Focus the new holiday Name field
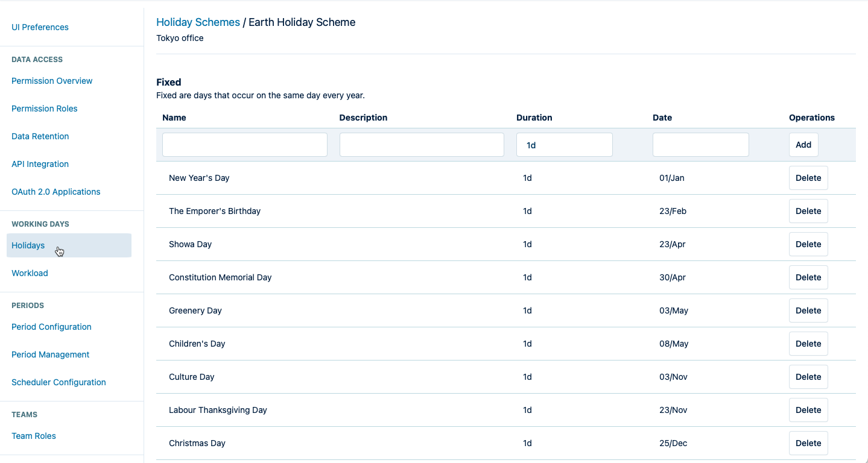Image resolution: width=868 pixels, height=463 pixels. coord(244,145)
